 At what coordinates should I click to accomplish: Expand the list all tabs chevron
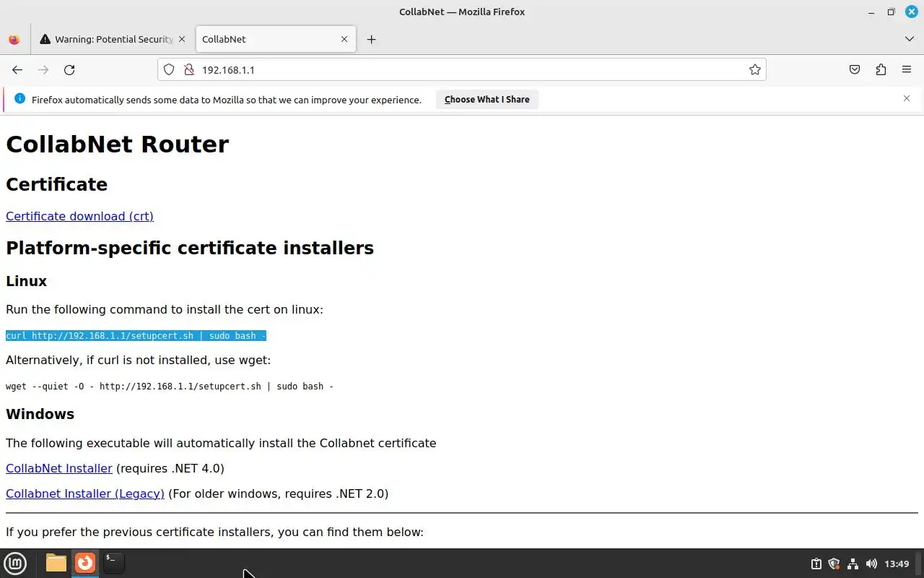click(x=909, y=39)
